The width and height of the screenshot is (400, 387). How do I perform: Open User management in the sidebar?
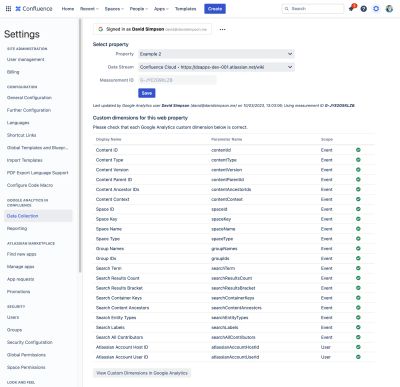(x=26, y=59)
